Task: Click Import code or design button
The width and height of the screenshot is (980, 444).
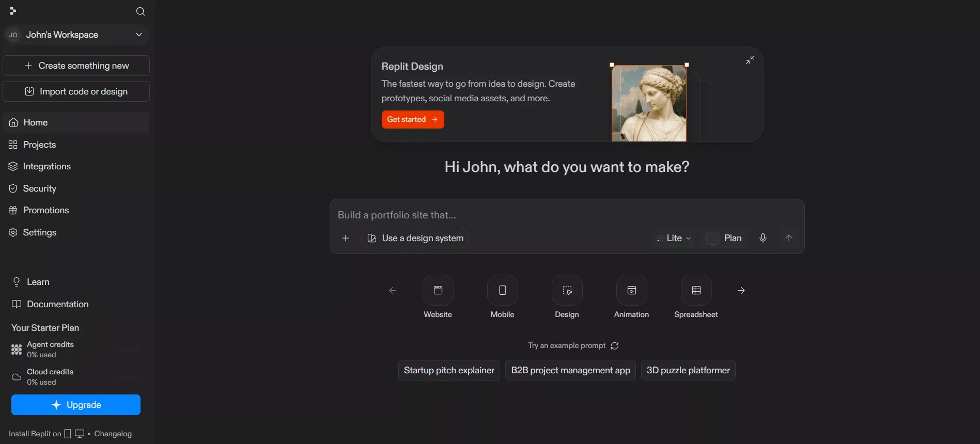Action: (x=76, y=91)
